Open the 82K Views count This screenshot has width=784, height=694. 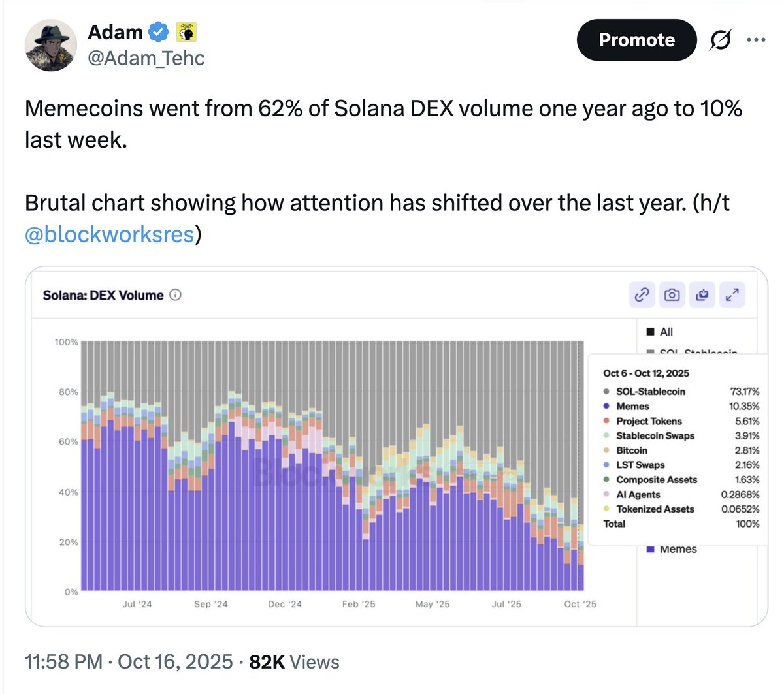pos(294,662)
